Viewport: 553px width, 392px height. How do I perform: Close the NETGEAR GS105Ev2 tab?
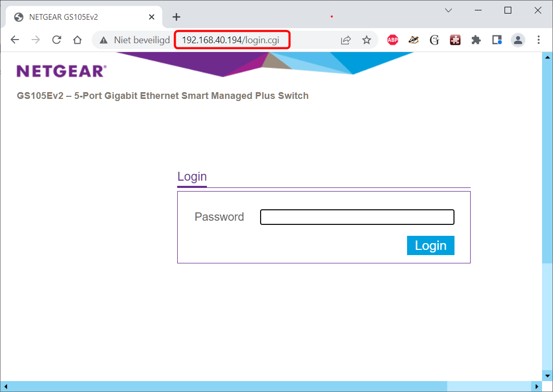click(x=152, y=17)
